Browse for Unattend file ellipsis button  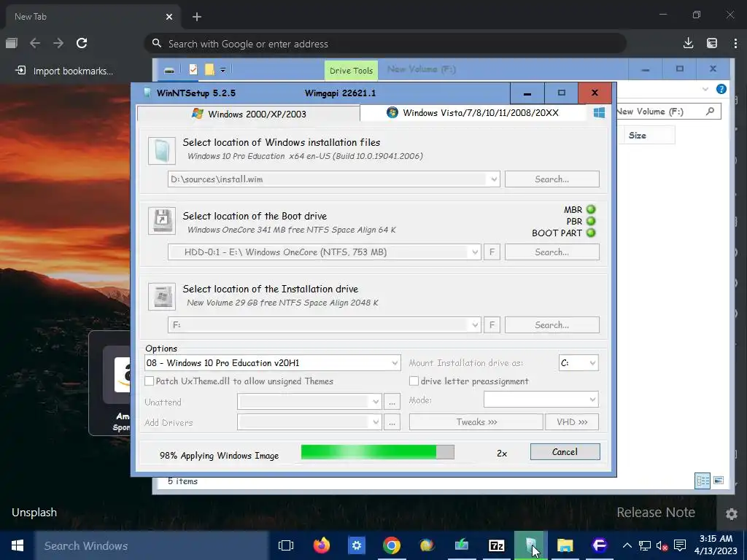pos(392,402)
